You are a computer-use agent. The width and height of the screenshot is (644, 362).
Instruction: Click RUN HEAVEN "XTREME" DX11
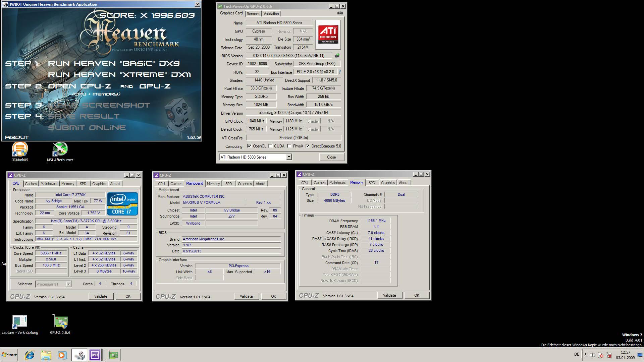(119, 75)
